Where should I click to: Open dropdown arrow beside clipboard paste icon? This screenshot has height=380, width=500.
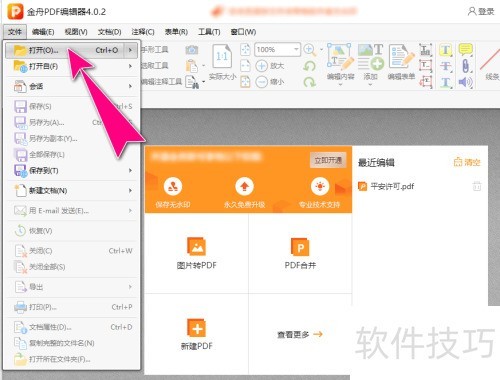point(203,66)
